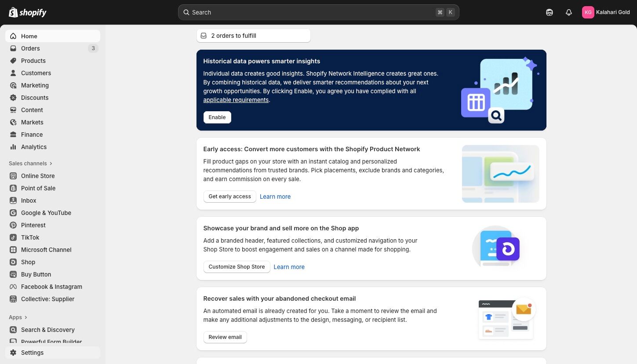Click the Shop channel icon

click(13, 262)
